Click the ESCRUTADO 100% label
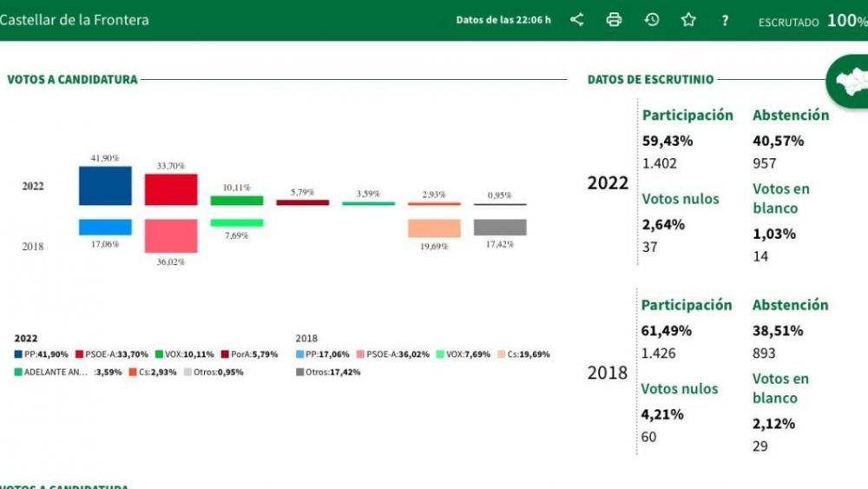 coord(812,21)
